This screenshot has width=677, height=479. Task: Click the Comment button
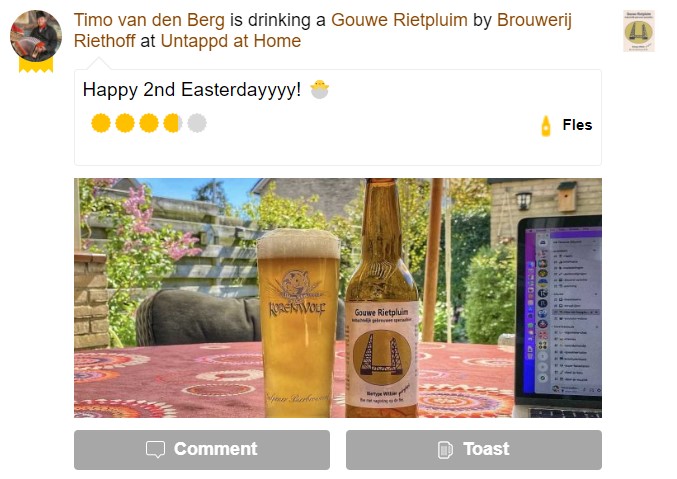[202, 450]
